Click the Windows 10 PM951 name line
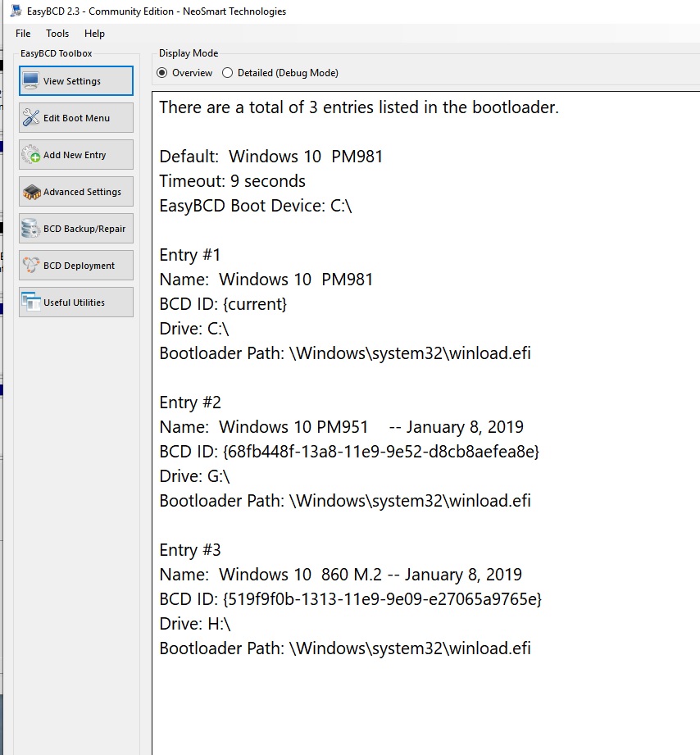Viewport: 700px width, 755px height. pyautogui.click(x=341, y=426)
